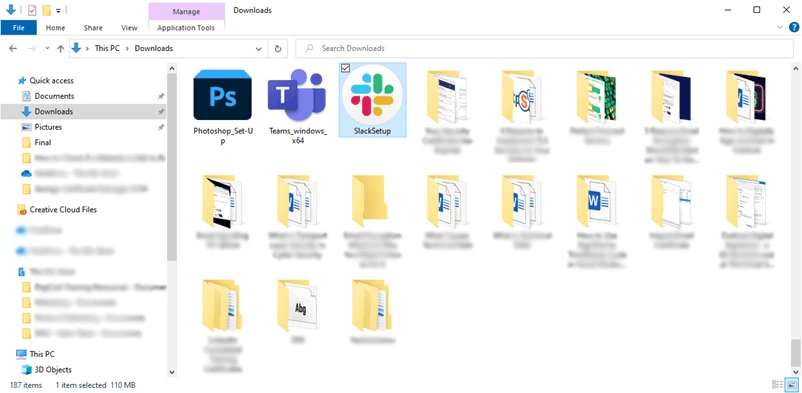
Task: Click the 187 items status text
Action: click(26, 385)
